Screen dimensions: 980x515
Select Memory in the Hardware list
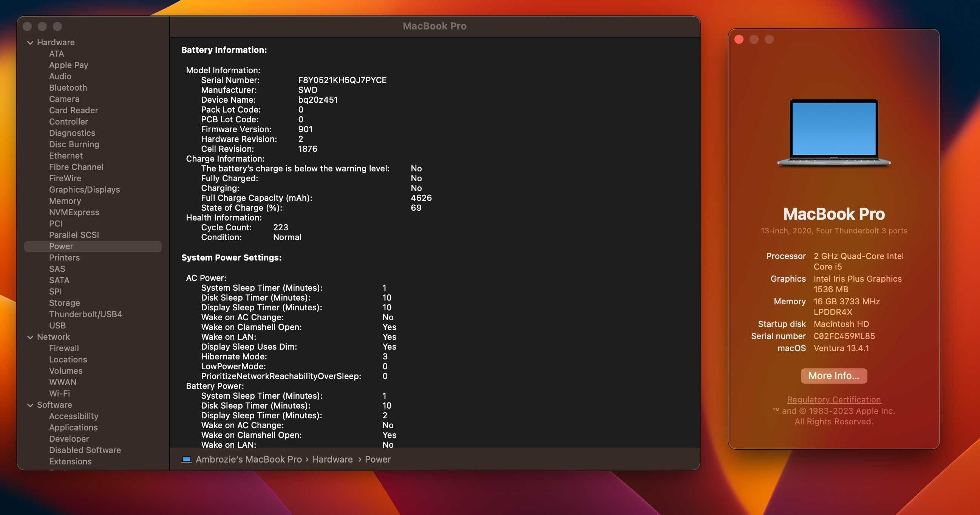(65, 201)
